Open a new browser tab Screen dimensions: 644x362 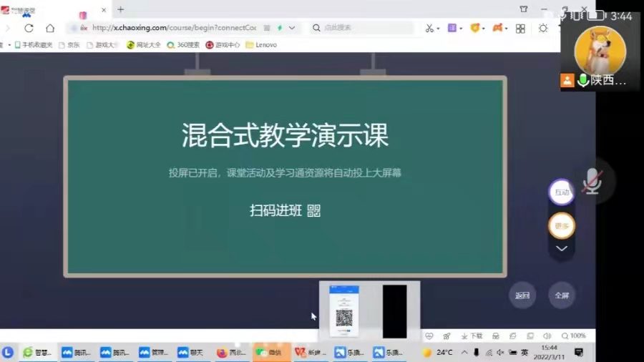[120, 9]
